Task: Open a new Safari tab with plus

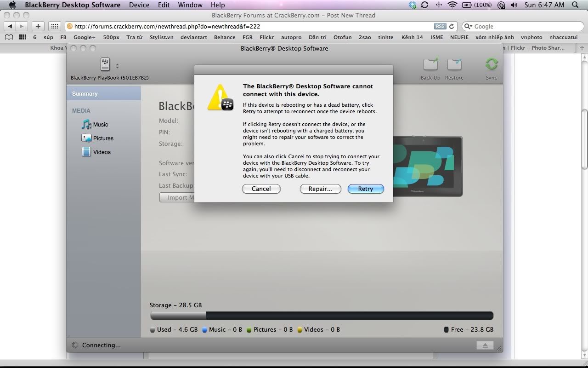Action: click(582, 47)
